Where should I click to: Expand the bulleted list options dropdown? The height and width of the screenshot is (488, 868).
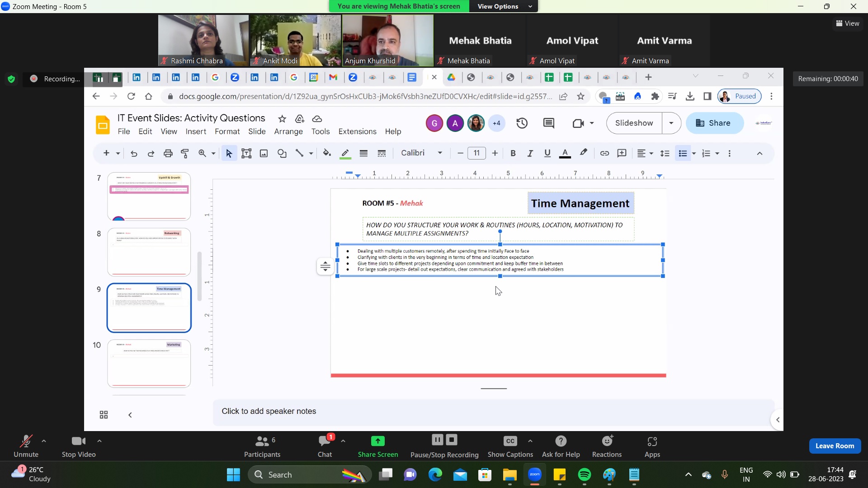click(x=693, y=154)
